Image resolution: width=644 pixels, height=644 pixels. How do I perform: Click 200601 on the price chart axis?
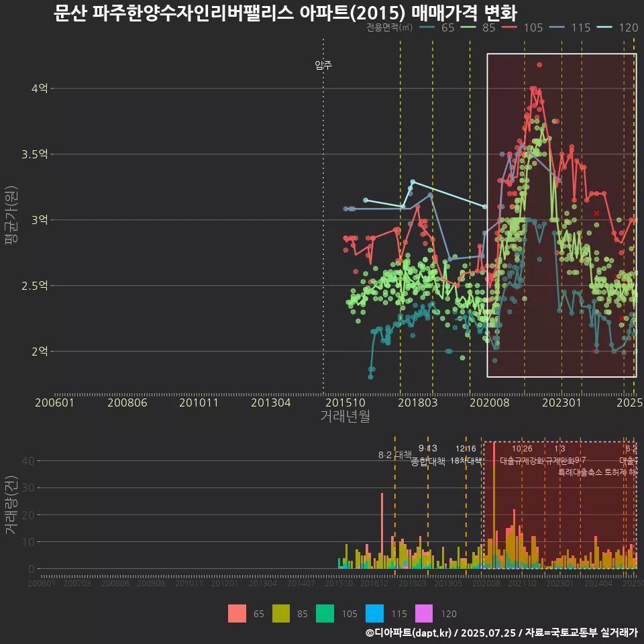[54, 402]
